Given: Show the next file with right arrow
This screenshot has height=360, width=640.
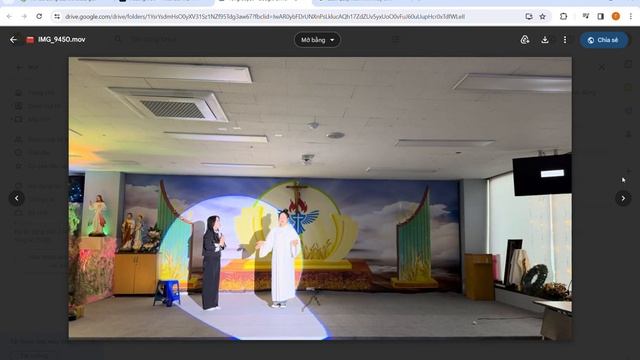Looking at the screenshot, I should (x=623, y=198).
